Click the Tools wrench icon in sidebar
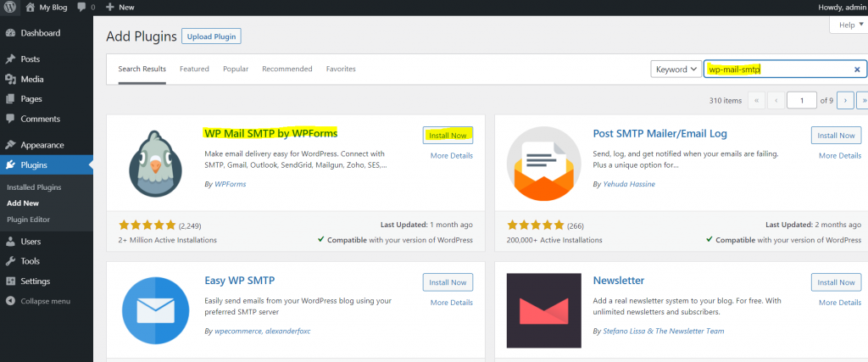 click(10, 261)
